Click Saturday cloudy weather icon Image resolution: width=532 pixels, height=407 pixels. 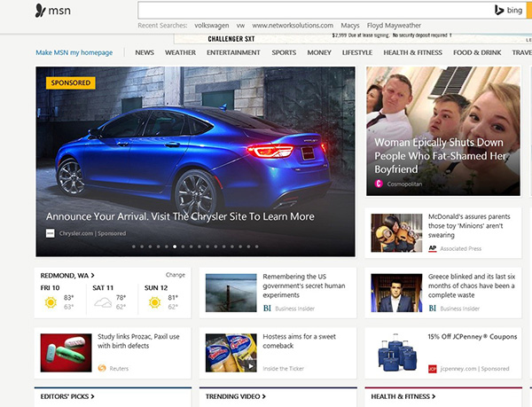coord(103,301)
